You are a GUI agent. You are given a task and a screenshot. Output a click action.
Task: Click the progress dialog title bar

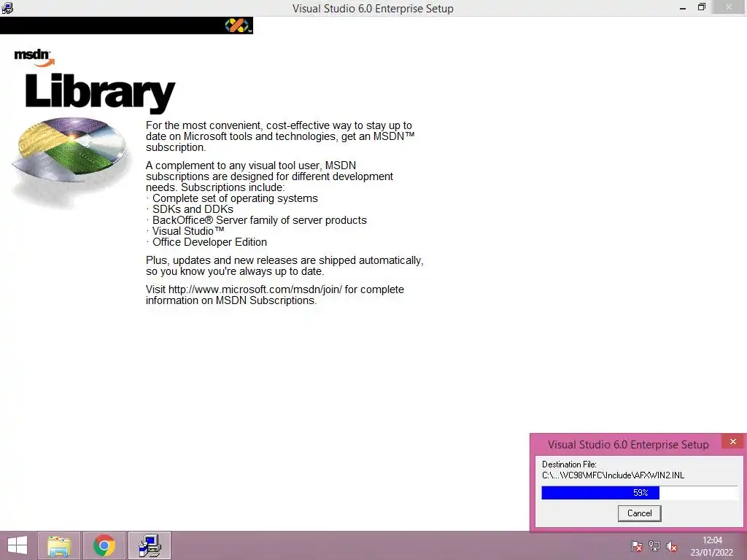(628, 444)
